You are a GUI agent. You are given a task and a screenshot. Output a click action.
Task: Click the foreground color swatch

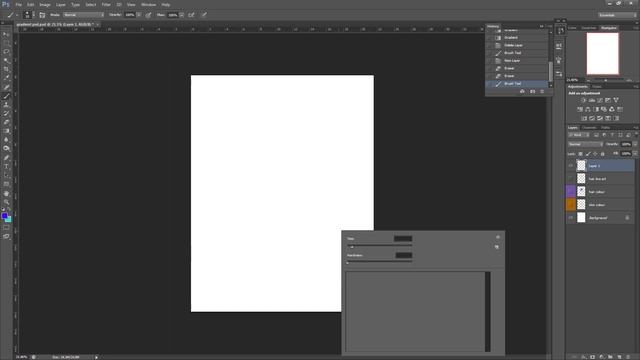tap(4, 216)
